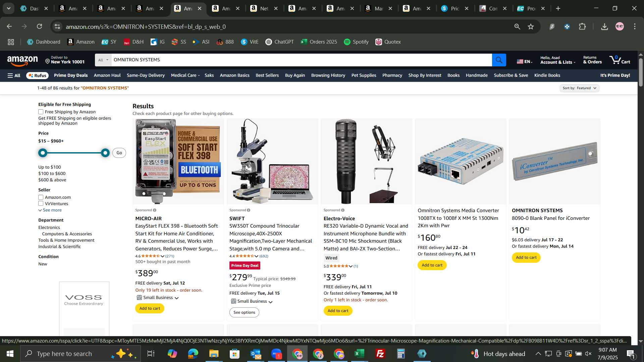Click the Amazon logo
Screen dimensions: 644x362
pyautogui.click(x=22, y=61)
